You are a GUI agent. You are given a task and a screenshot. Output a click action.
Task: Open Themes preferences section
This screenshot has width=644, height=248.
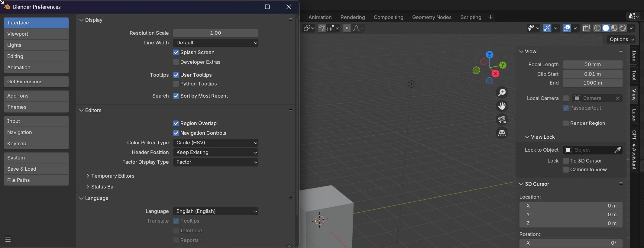click(36, 107)
